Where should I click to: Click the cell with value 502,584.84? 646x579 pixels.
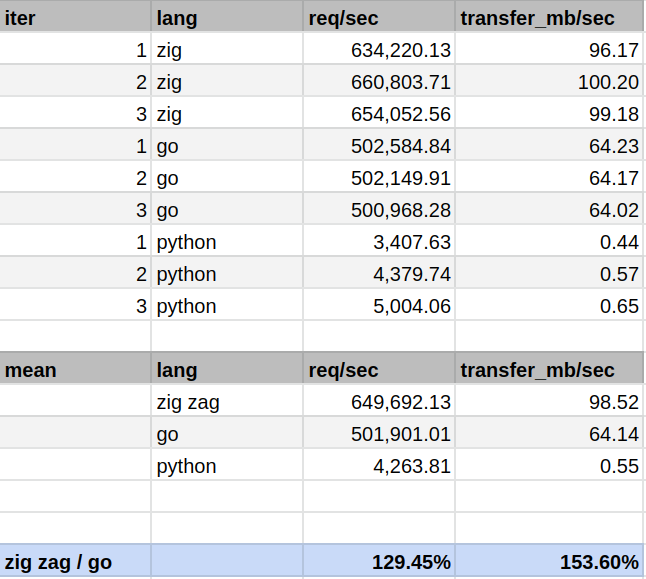378,146
